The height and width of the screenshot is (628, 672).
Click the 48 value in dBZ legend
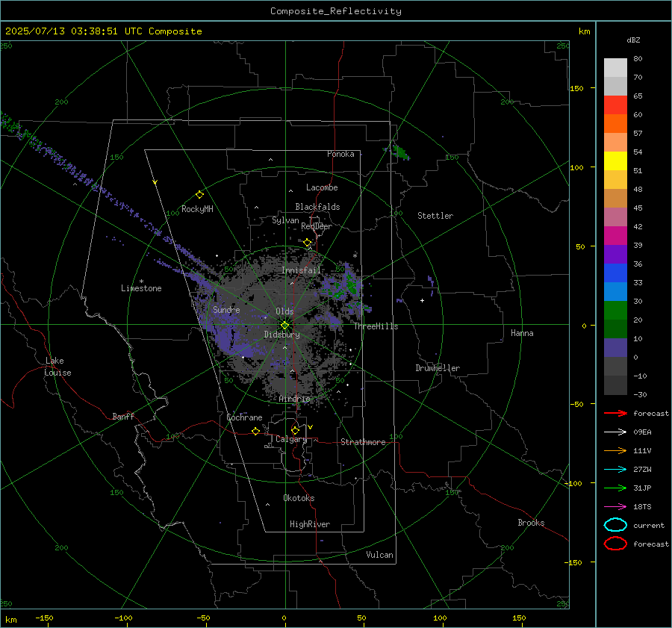click(x=638, y=189)
